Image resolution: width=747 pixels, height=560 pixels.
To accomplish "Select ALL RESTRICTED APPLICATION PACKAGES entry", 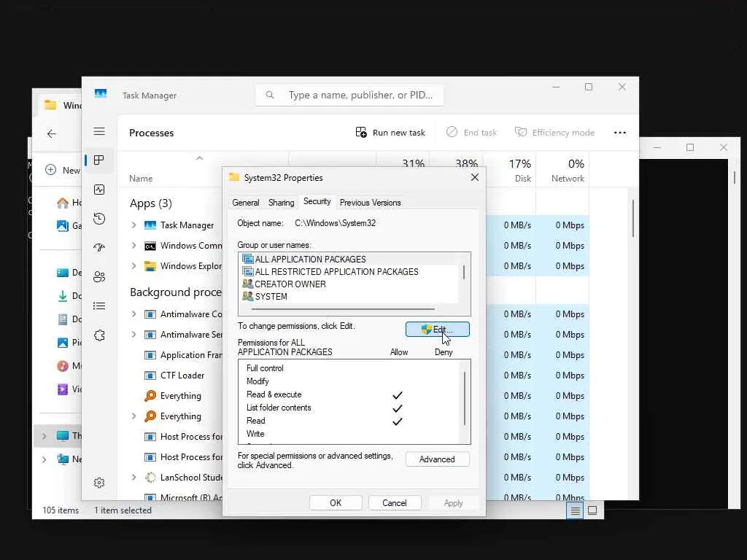I will pyautogui.click(x=349, y=271).
